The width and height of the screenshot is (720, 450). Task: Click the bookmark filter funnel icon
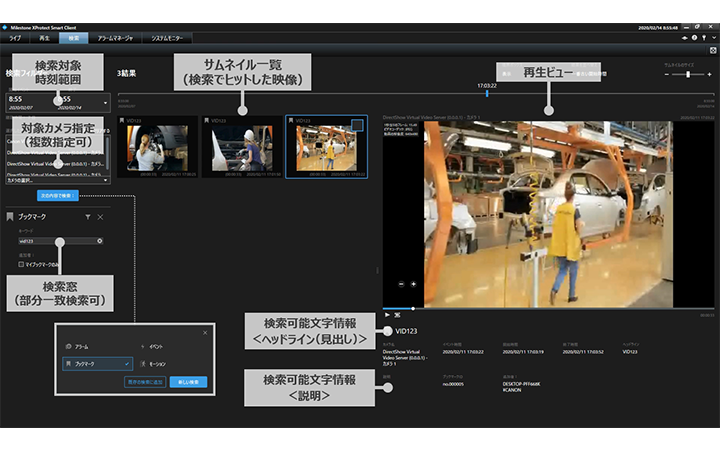[x=87, y=216]
